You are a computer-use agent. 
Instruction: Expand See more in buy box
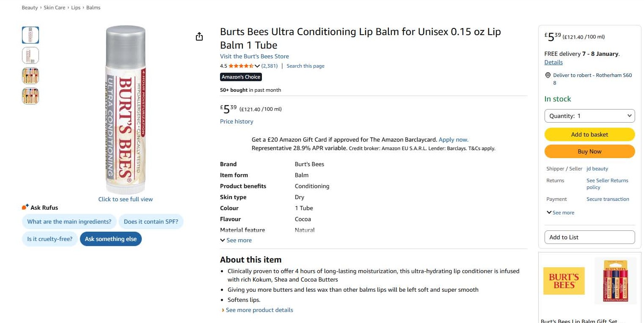pyautogui.click(x=560, y=213)
